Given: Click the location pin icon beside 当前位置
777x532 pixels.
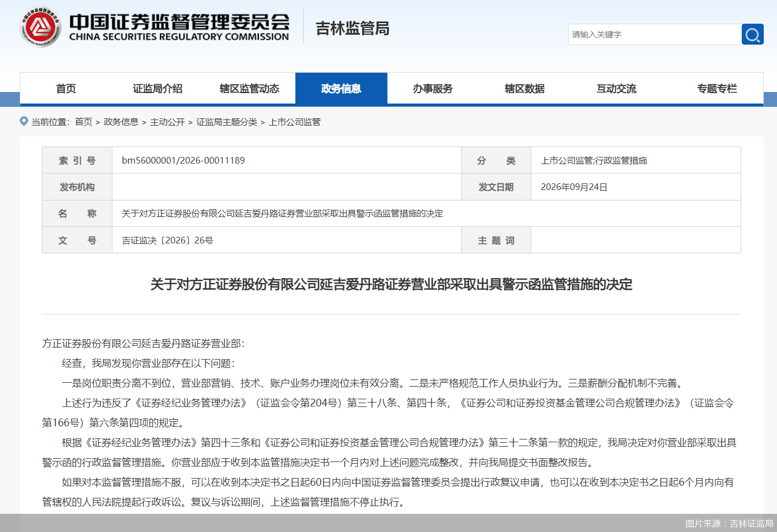Looking at the screenshot, I should click(24, 121).
